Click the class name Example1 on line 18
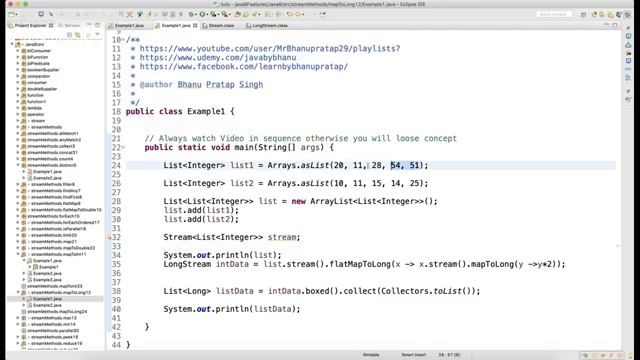This screenshot has height=360, width=640. pos(206,111)
